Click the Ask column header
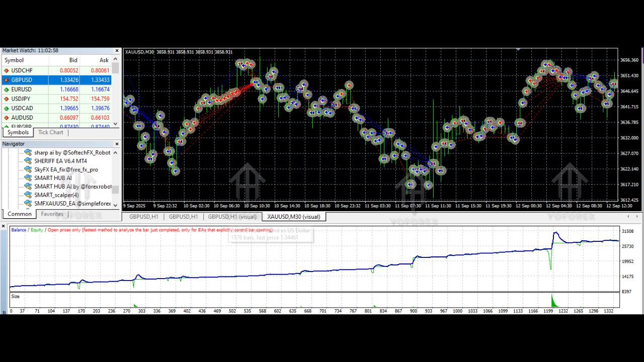The width and height of the screenshot is (644, 362). point(104,60)
